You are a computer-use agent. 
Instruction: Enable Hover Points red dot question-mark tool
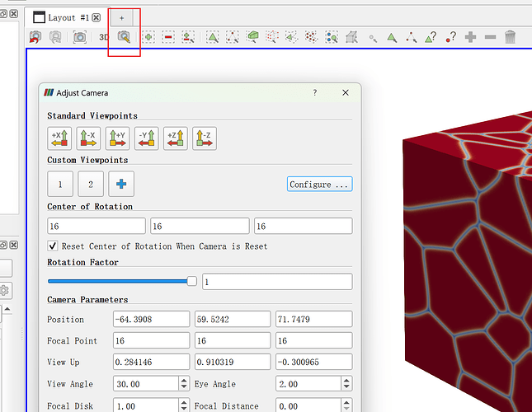click(x=451, y=37)
